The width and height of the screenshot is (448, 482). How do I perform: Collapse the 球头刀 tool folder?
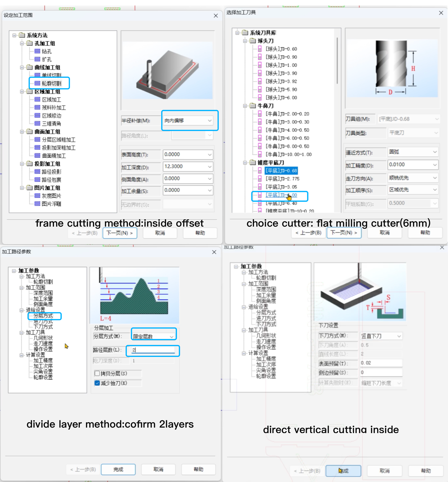point(245,41)
